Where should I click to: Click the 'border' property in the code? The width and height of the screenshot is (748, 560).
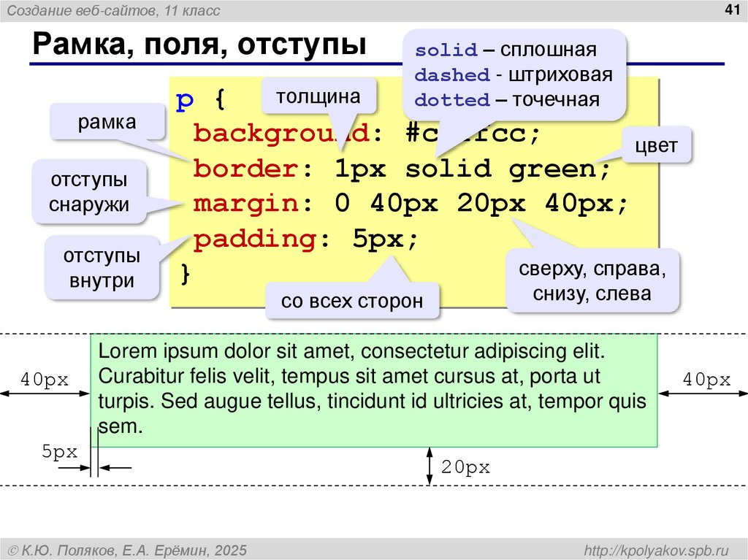(x=245, y=169)
